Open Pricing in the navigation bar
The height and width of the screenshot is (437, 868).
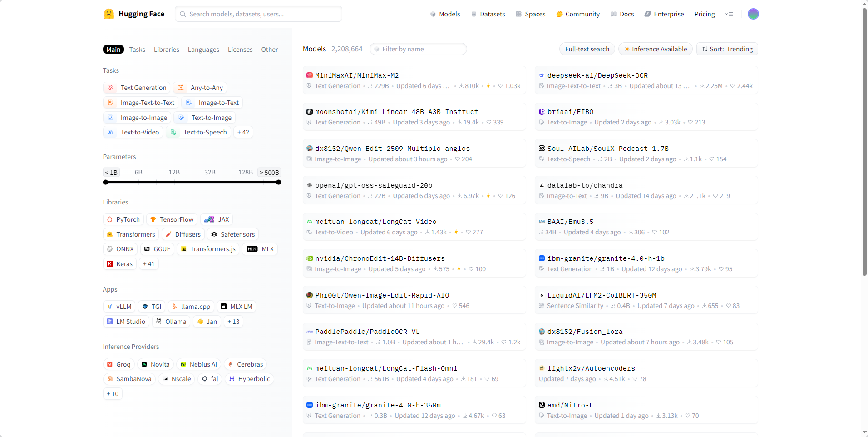[705, 14]
